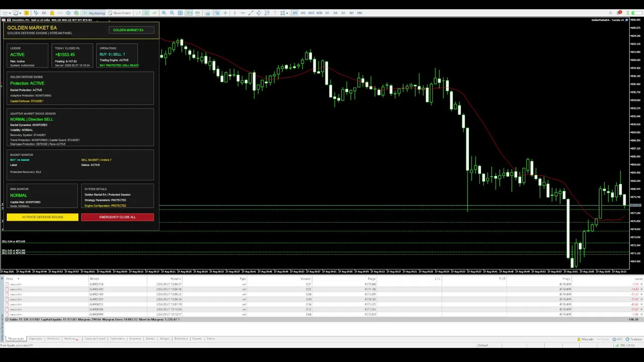Switch chart to H1 timeframe

pos(328,13)
